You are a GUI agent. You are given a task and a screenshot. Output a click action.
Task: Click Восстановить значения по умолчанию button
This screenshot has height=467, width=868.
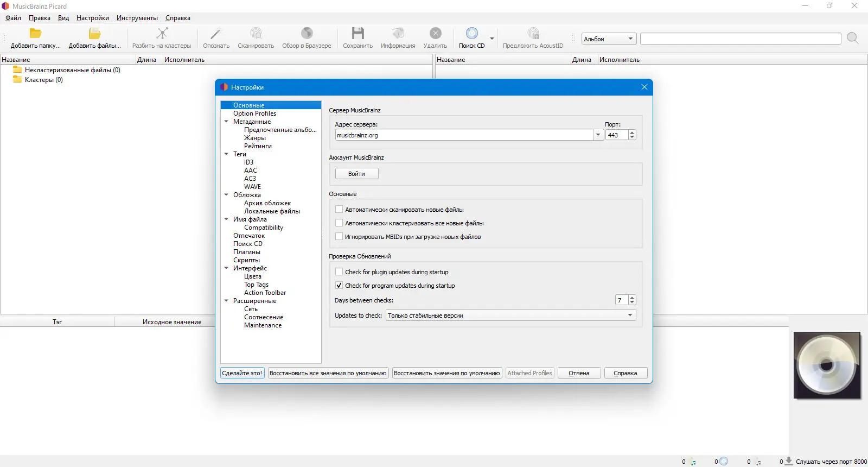pyautogui.click(x=447, y=373)
